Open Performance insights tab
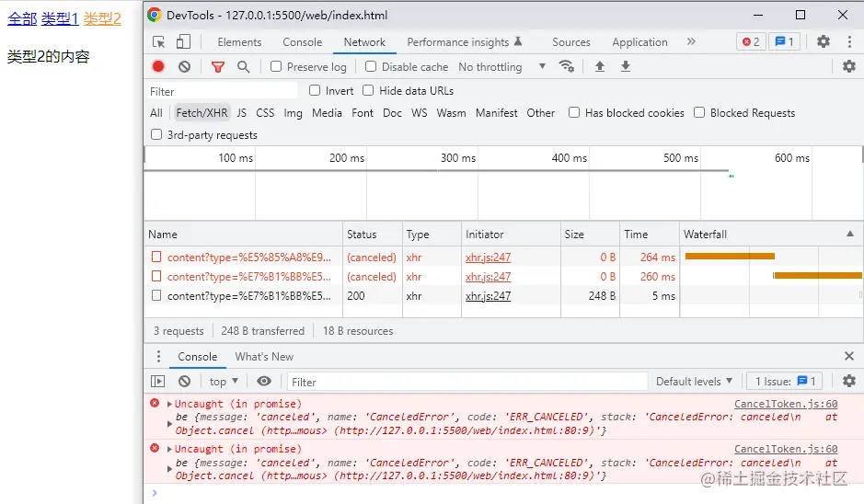The height and width of the screenshot is (504, 864). (464, 42)
